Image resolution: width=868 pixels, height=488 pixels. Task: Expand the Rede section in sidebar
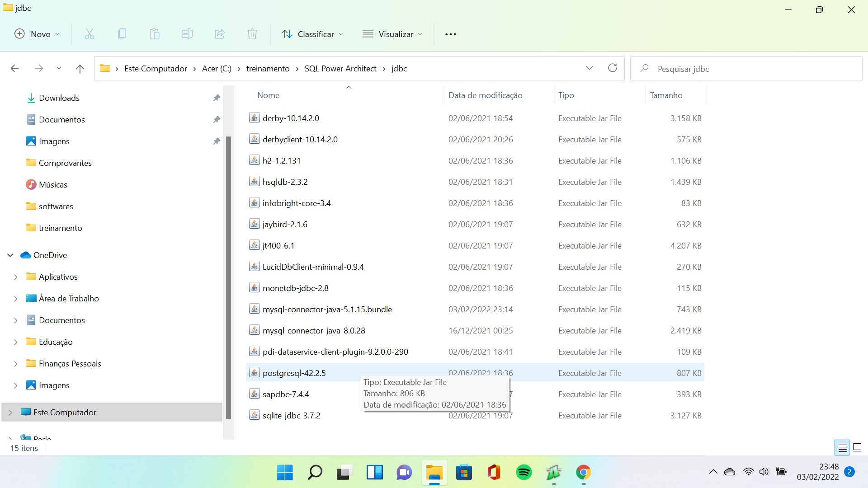click(x=9, y=439)
